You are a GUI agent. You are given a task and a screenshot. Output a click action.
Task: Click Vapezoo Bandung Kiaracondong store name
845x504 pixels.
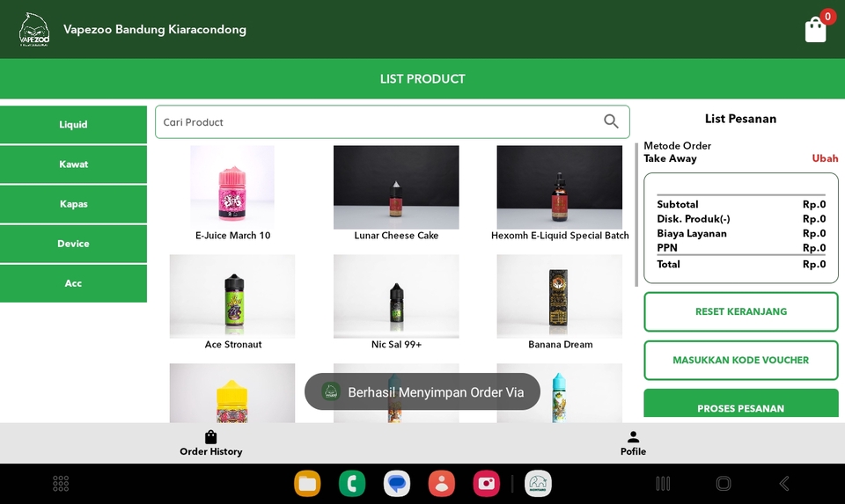click(x=155, y=30)
